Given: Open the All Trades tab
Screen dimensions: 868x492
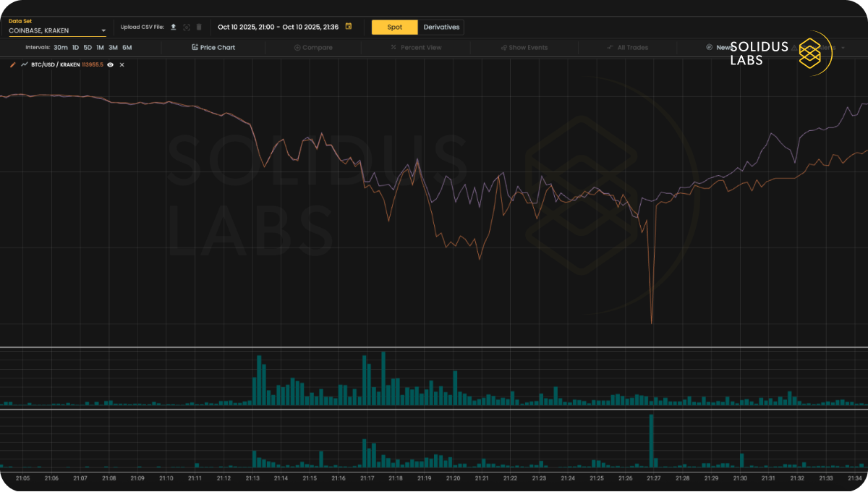Looking at the screenshot, I should [627, 48].
